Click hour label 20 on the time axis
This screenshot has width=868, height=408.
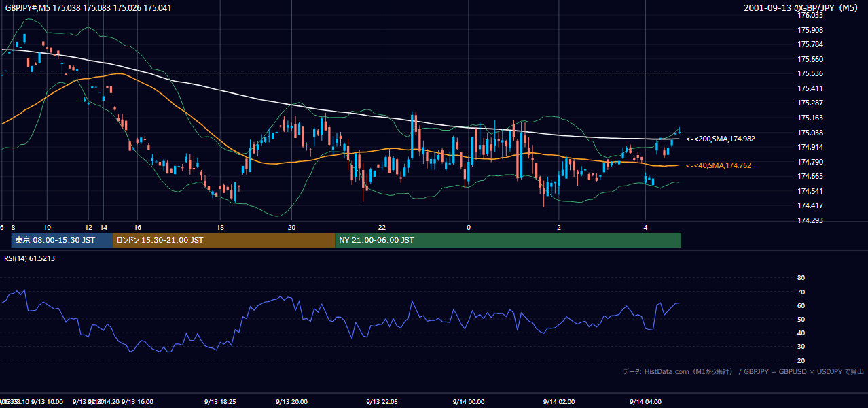tap(291, 227)
